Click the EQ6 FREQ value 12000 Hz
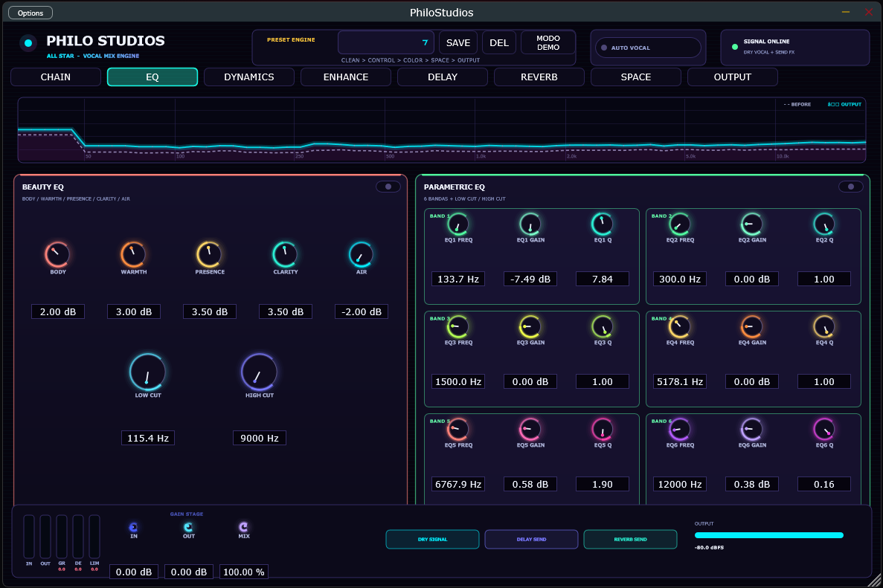This screenshot has height=588, width=883. click(x=680, y=485)
